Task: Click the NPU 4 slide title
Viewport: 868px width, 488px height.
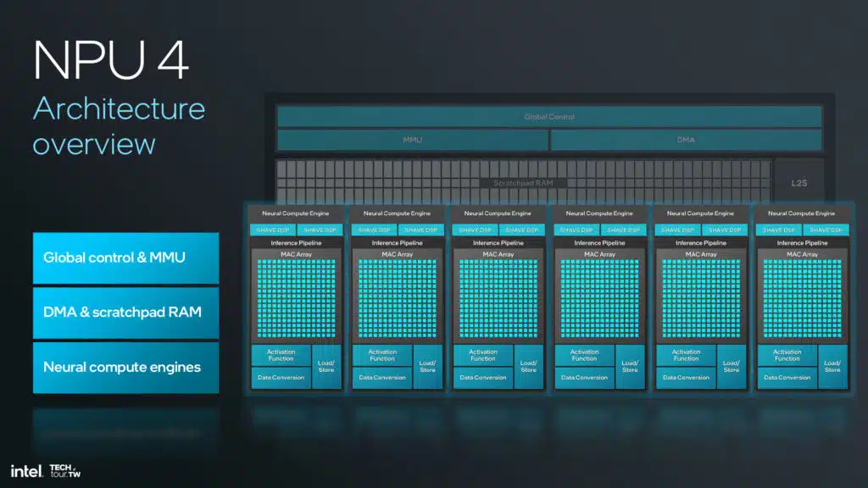Action: coord(111,60)
